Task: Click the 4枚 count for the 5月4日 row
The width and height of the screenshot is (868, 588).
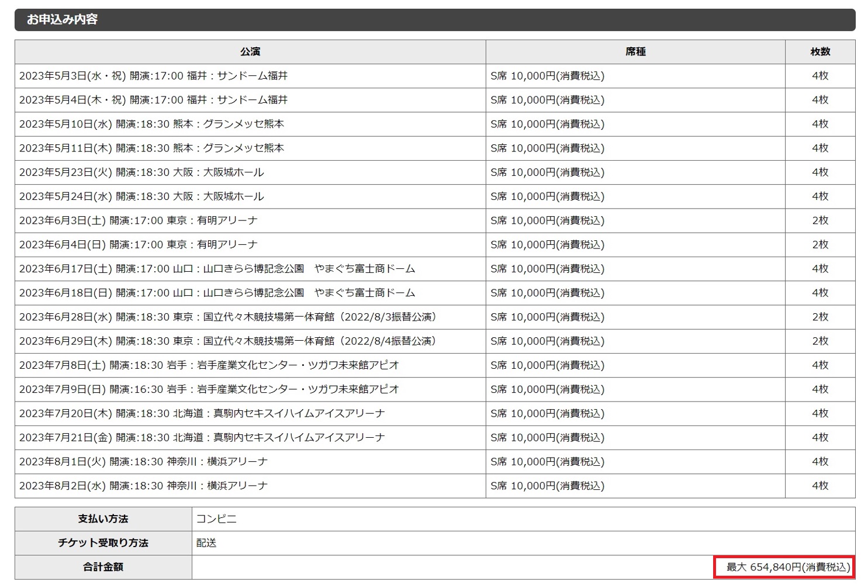Action: pos(820,100)
